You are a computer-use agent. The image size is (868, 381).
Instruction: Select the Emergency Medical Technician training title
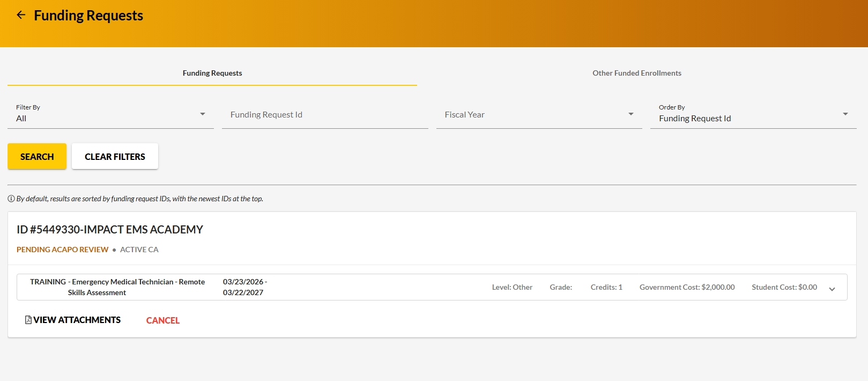117,287
